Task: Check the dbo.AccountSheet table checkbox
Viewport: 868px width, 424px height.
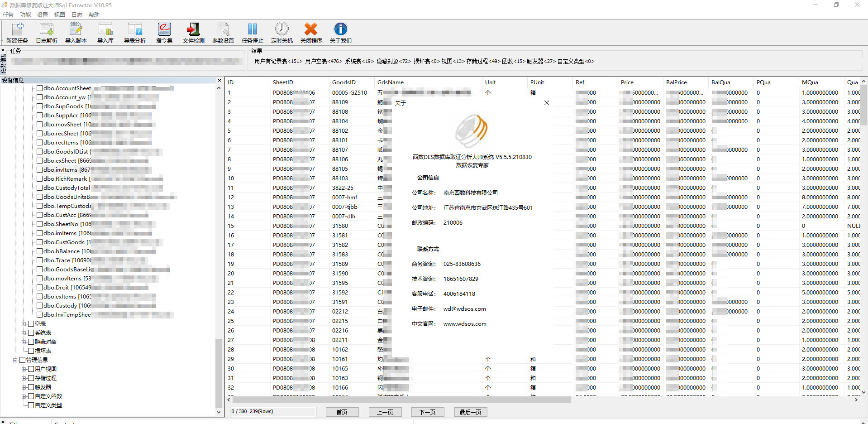Action: (x=40, y=88)
